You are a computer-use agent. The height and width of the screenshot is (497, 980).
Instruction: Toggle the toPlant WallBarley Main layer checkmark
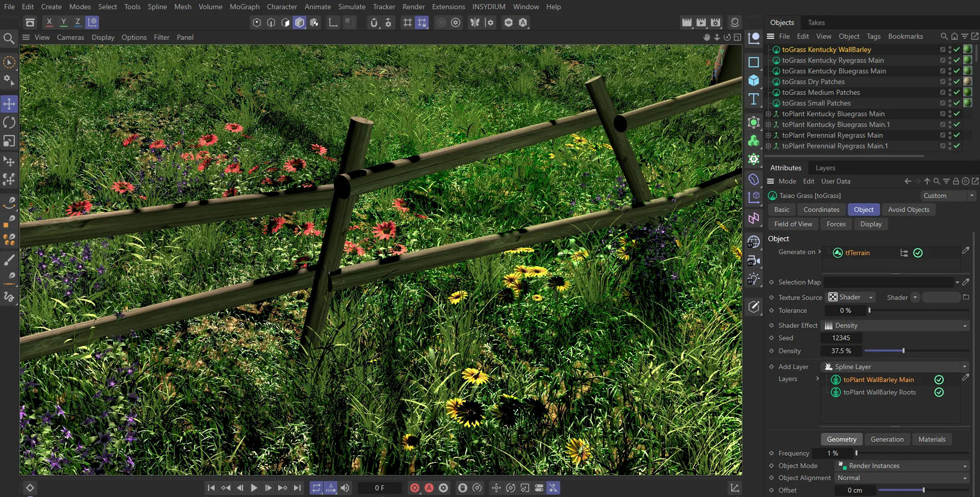tap(939, 380)
